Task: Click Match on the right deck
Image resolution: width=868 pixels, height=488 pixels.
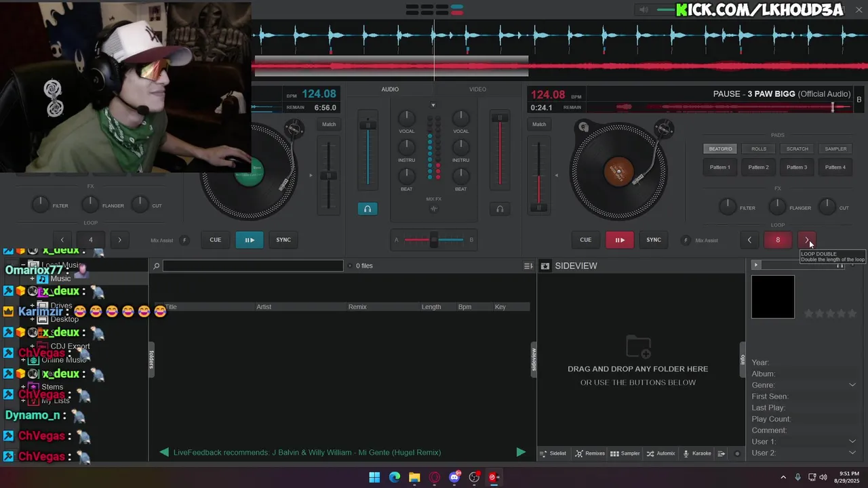Action: (x=539, y=124)
